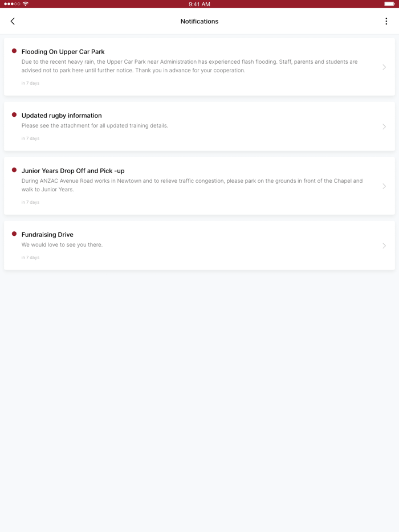This screenshot has width=399, height=532.
Task: Tap the battery icon in status bar
Action: (x=389, y=4)
